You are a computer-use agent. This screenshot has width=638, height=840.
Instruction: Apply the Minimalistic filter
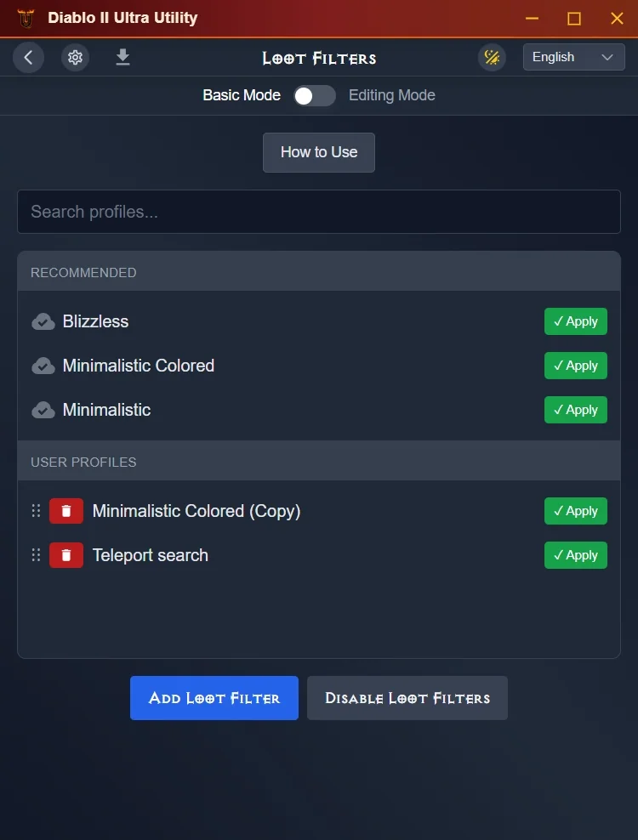575,410
